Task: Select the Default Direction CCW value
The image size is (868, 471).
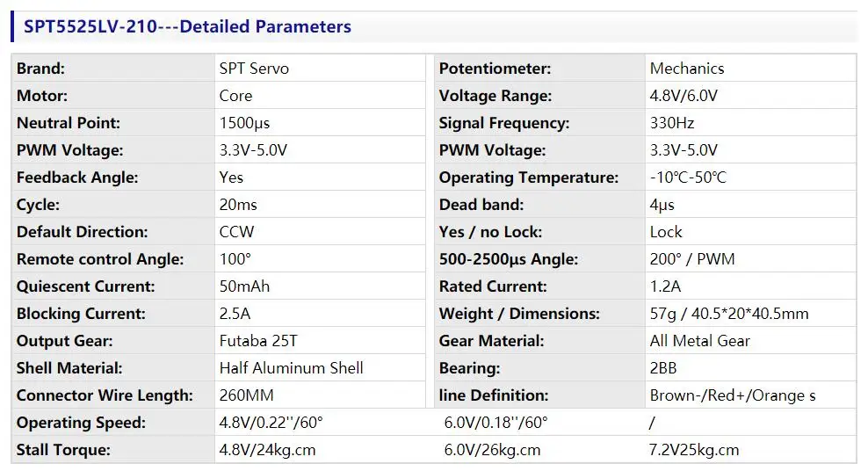Action: click(236, 231)
